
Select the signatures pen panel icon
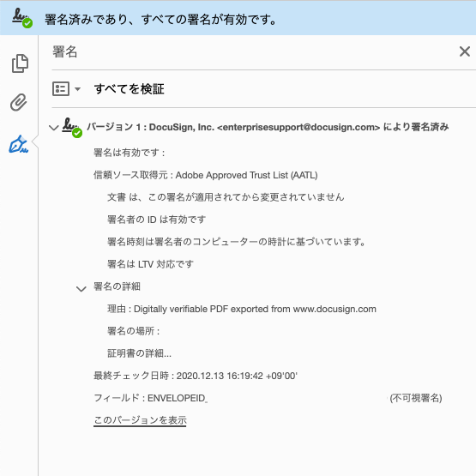tap(19, 144)
